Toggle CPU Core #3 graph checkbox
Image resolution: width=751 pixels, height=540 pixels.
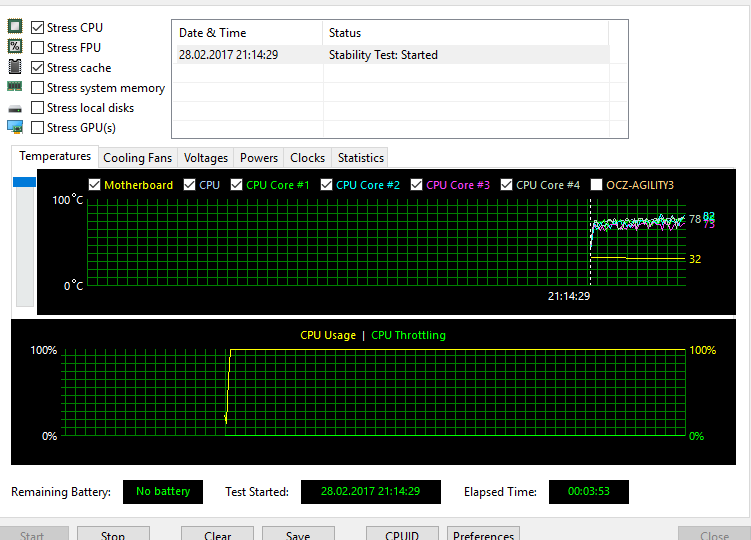click(x=416, y=185)
